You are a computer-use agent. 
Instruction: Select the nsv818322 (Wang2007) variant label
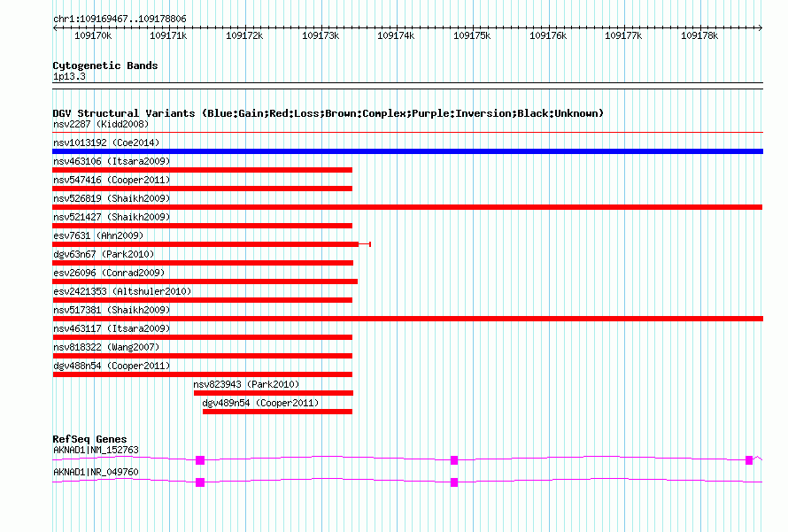pos(105,347)
